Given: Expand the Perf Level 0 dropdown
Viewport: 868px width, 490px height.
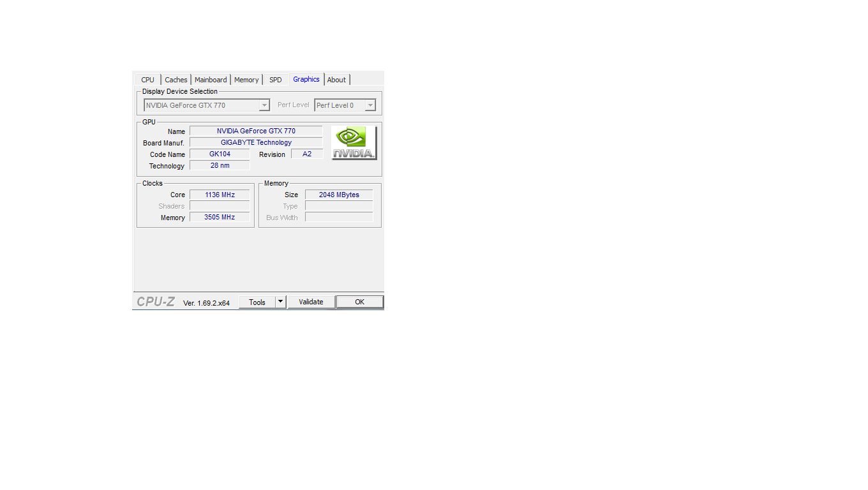Looking at the screenshot, I should (345, 105).
